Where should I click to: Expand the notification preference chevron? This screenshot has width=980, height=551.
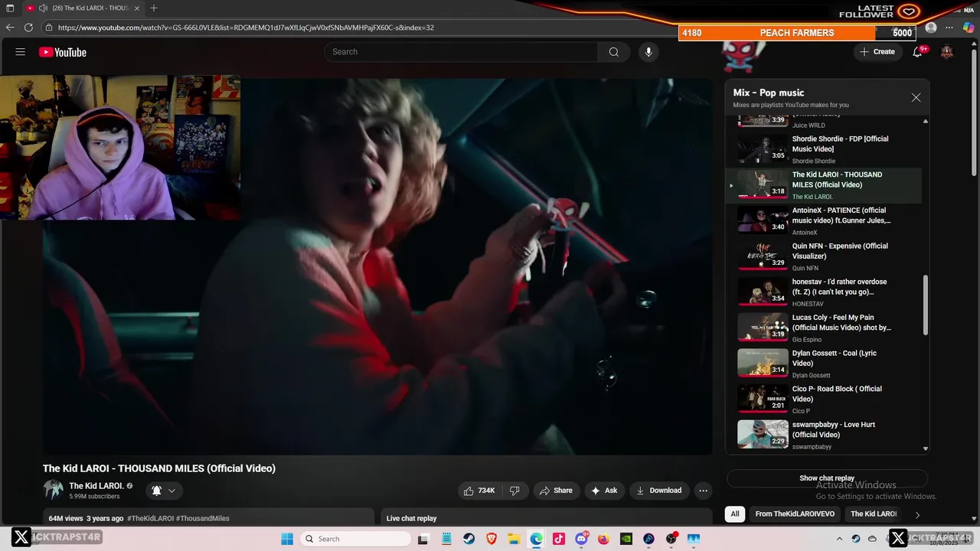point(171,491)
